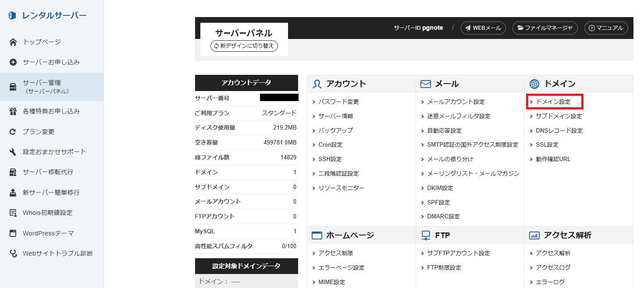The image size is (644, 288).
Task: Click the refresh icon beside プラン変更
Action: point(13,132)
